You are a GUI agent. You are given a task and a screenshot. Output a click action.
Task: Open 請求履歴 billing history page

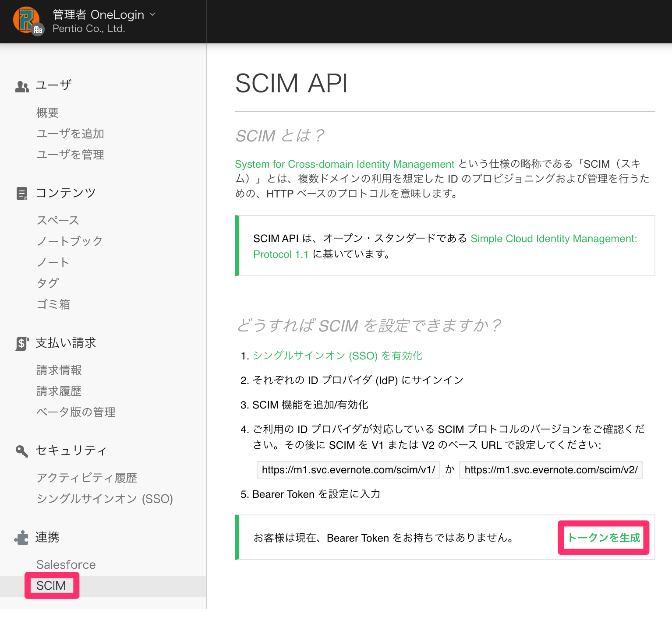pos(59,391)
